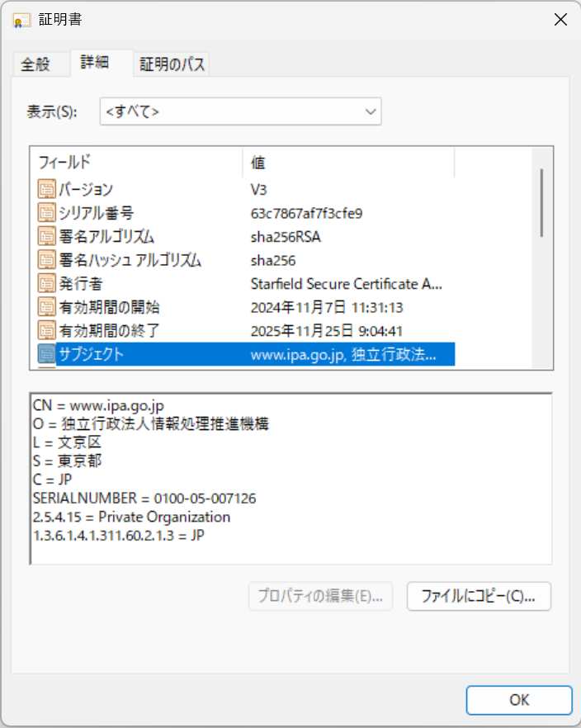Screen dimensions: 581x728
Task: Click the 有効期間の終了 field row icon
Action: [46, 330]
